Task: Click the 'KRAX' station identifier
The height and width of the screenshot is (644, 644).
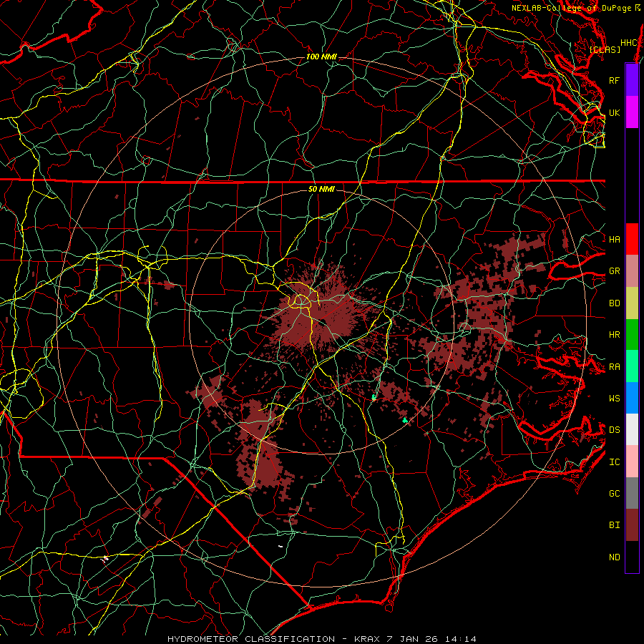Action: pos(367,639)
